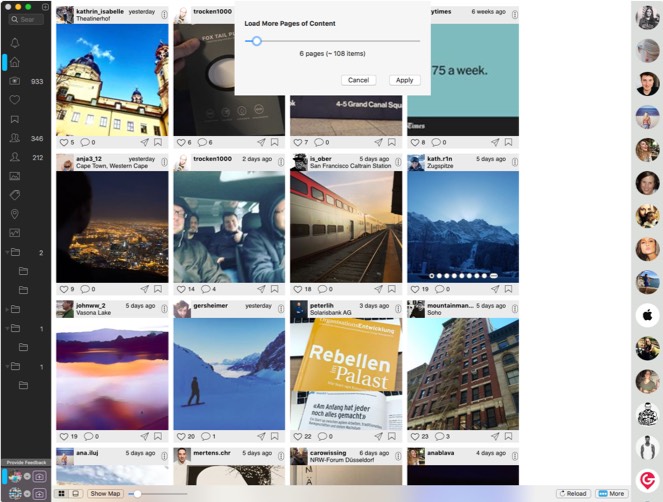Click Apply in Load More dialog

[405, 80]
